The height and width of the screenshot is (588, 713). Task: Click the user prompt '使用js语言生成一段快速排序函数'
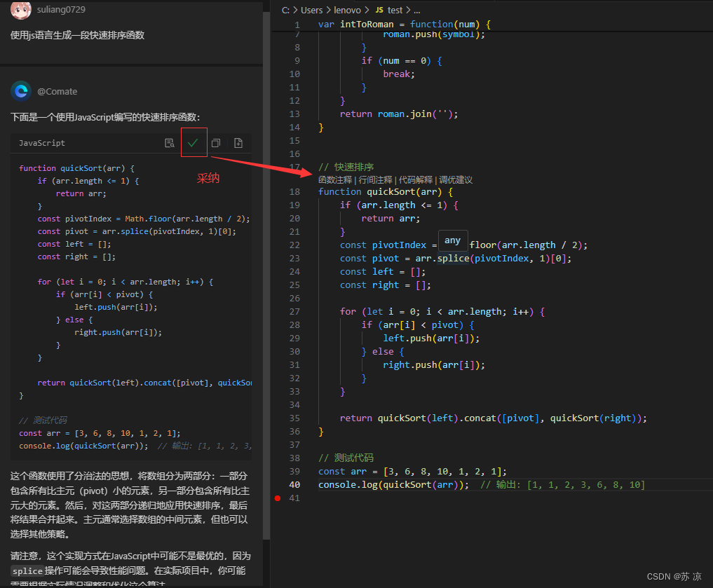click(x=77, y=36)
